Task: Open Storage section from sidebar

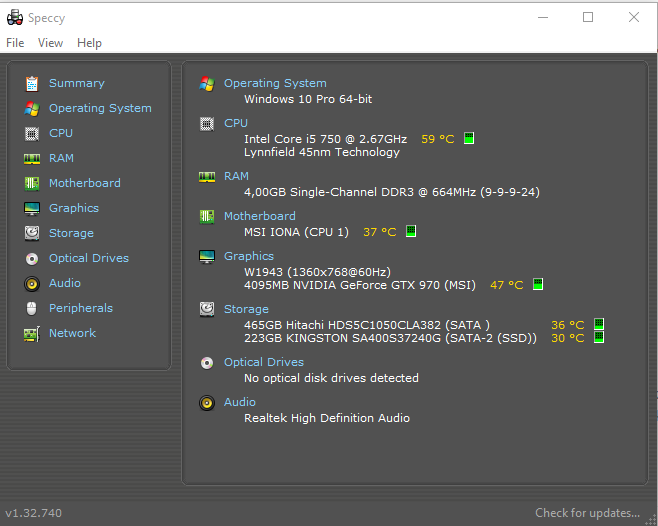Action: point(71,233)
